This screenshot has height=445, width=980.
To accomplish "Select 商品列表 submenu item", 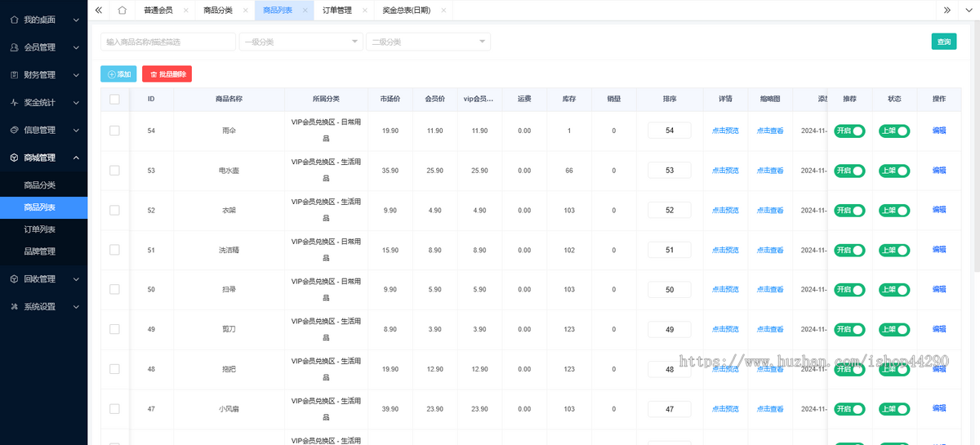I will 43,207.
